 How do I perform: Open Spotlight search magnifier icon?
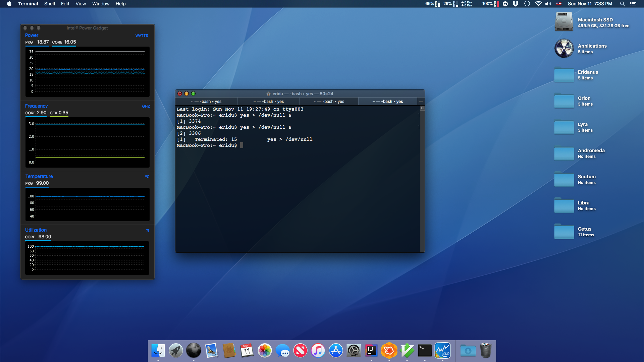coord(622,4)
